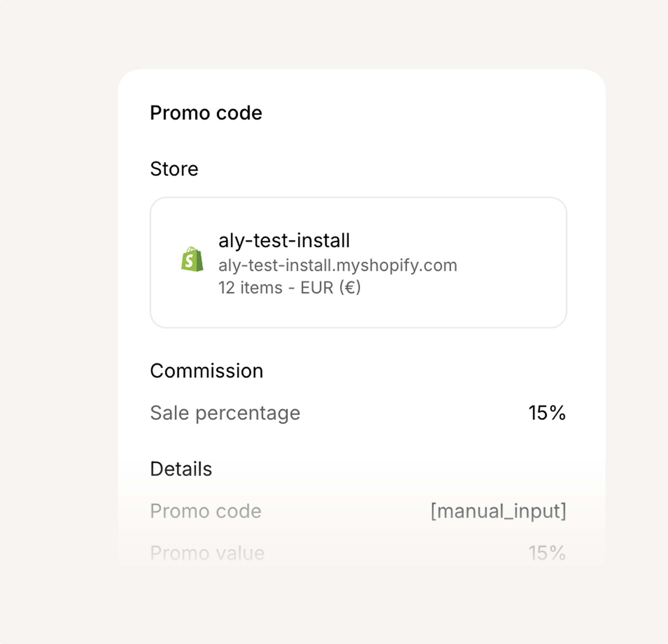
Task: Click the Details section heading
Action: pos(181,469)
